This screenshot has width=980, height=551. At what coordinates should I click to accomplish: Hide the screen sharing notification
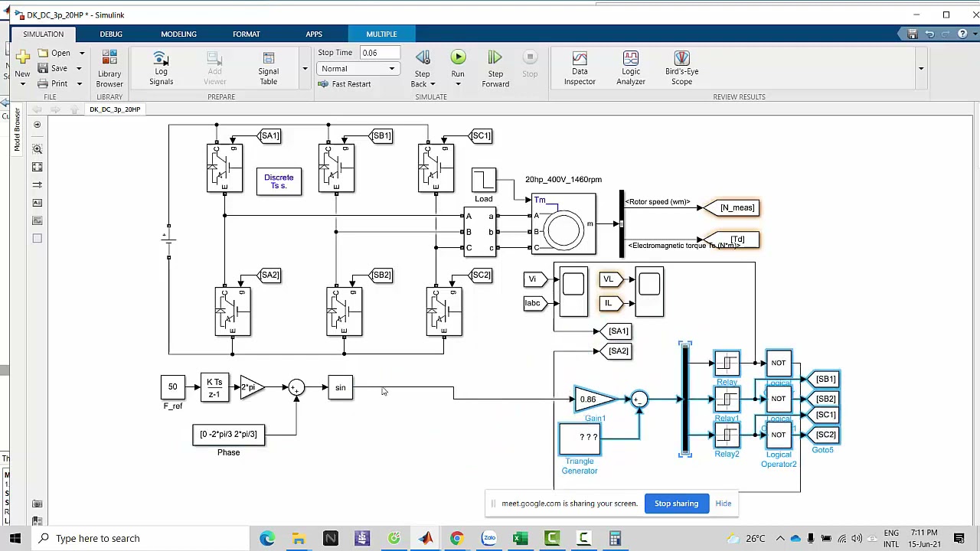(x=724, y=504)
